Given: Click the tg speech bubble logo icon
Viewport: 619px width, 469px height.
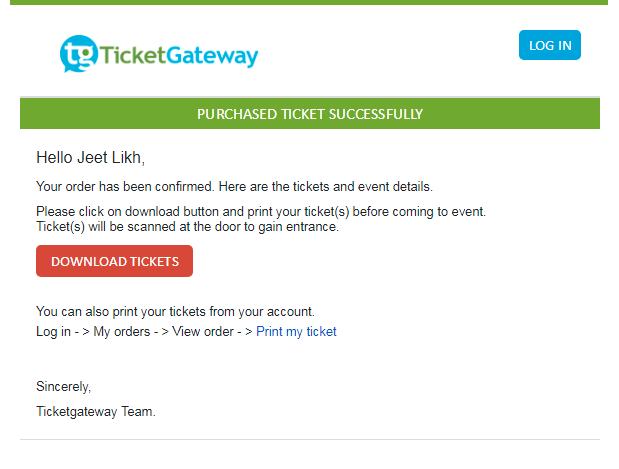Looking at the screenshot, I should point(79,54).
